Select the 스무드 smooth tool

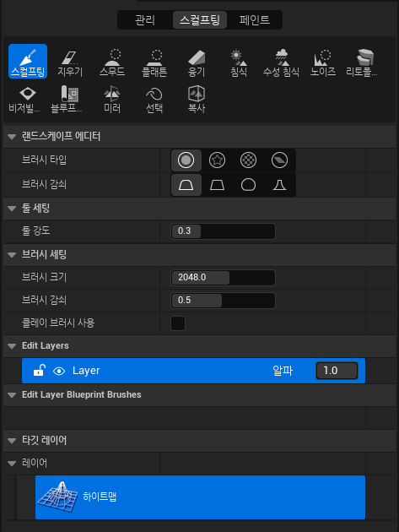pos(112,63)
